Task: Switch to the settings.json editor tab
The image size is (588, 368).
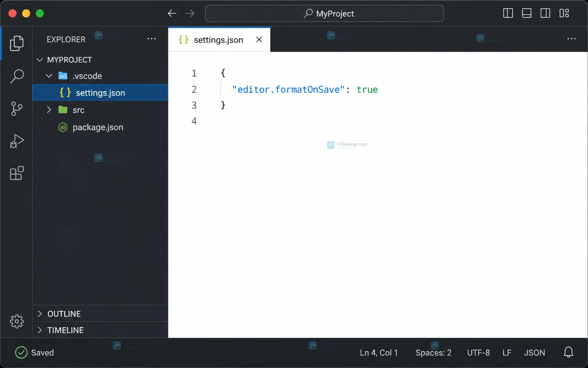Action: pos(219,40)
